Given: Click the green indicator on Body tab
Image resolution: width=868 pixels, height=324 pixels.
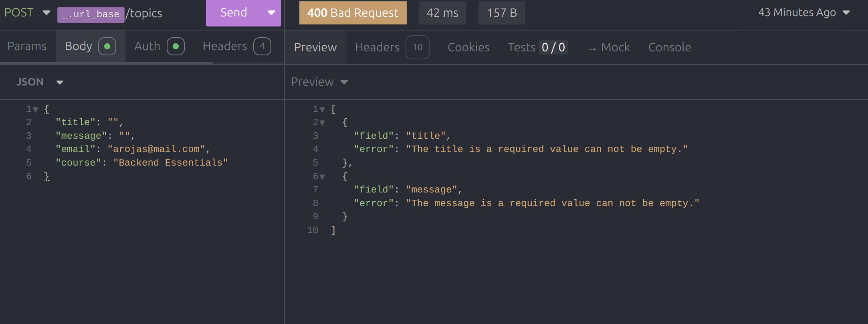Looking at the screenshot, I should 107,47.
